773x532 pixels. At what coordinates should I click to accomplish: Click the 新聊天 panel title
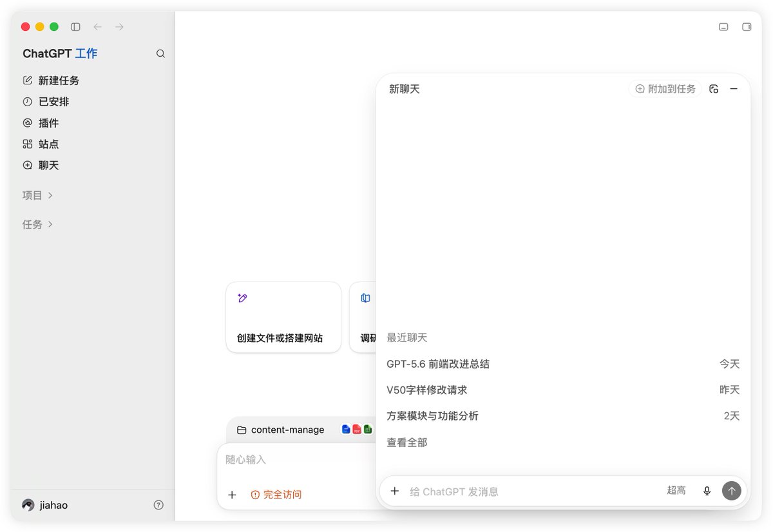(x=405, y=89)
